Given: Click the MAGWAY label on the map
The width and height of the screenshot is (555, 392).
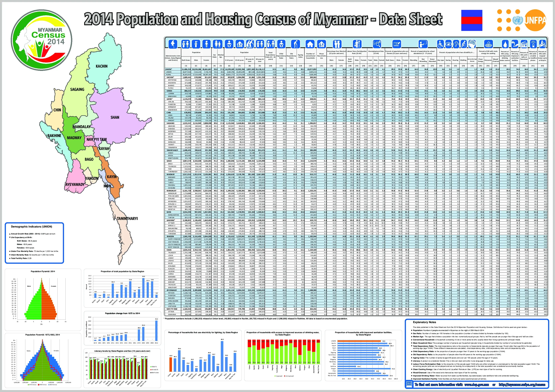Looking at the screenshot, I should coord(74,138).
